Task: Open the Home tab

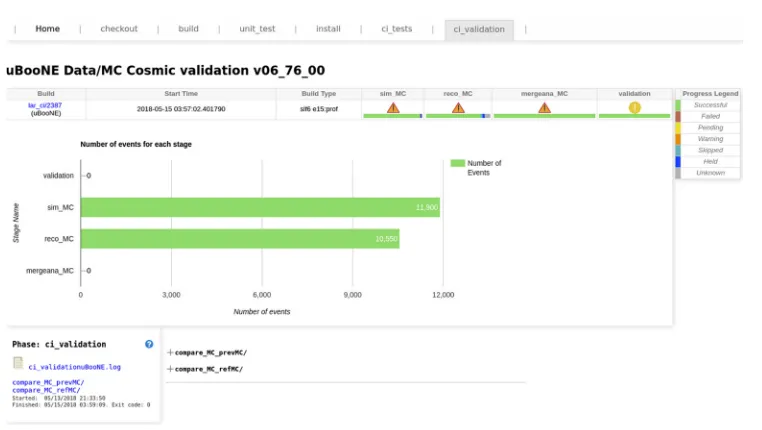Action: pos(48,29)
